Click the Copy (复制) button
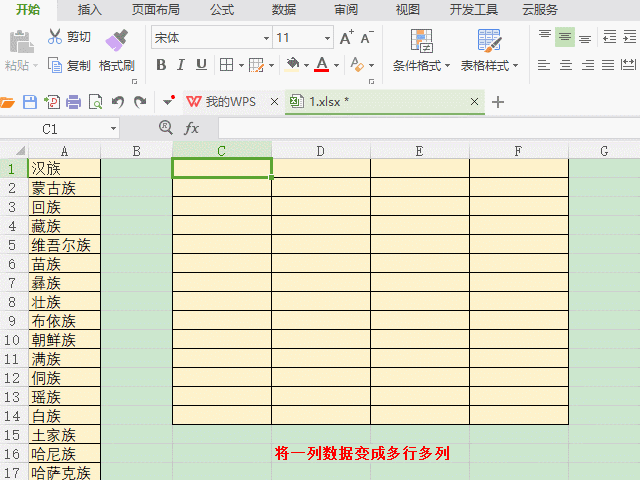640x480 pixels. (69, 66)
